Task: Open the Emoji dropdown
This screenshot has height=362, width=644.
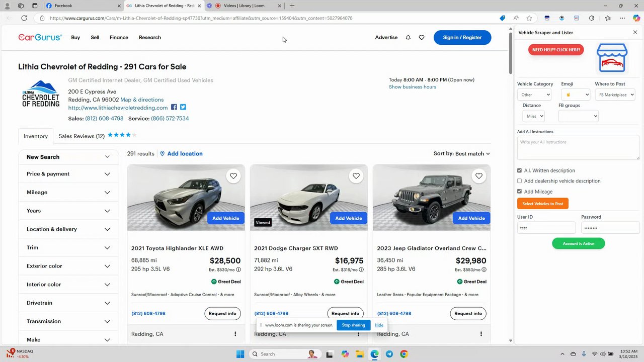Action: point(576,95)
